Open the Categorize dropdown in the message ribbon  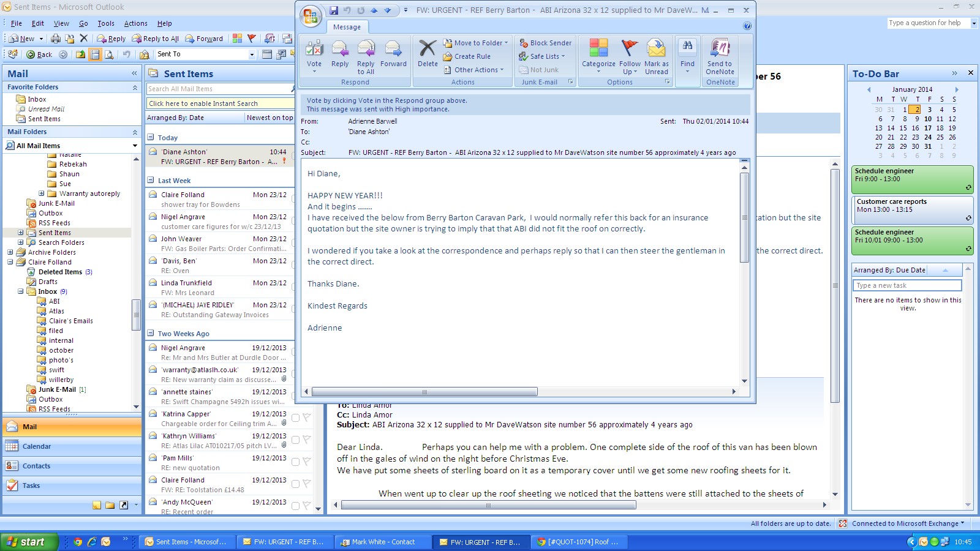598,71
